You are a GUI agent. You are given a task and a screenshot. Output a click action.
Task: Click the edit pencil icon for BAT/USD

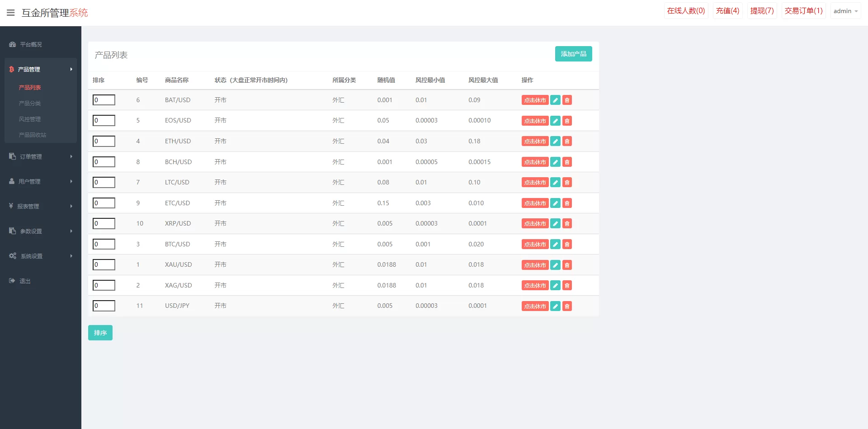point(555,100)
